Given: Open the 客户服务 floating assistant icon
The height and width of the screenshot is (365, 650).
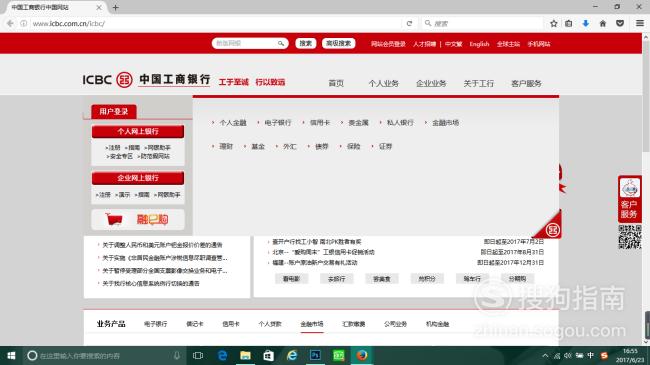Looking at the screenshot, I should pyautogui.click(x=630, y=199).
